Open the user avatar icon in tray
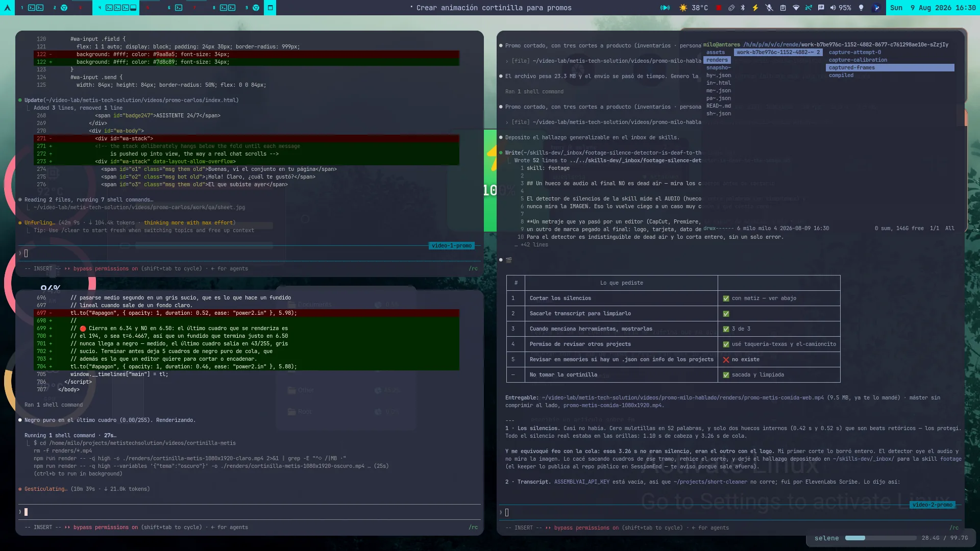 click(x=876, y=8)
